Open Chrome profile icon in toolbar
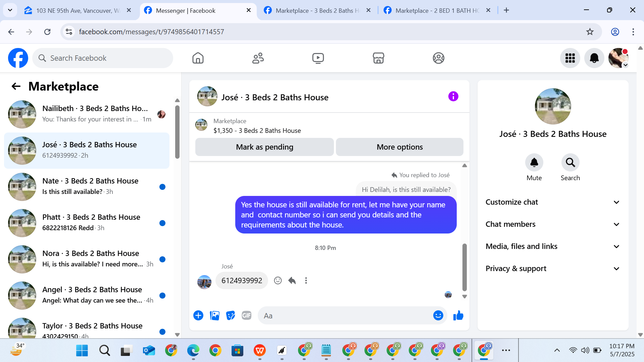Screen dimensions: 644x362 point(615,32)
